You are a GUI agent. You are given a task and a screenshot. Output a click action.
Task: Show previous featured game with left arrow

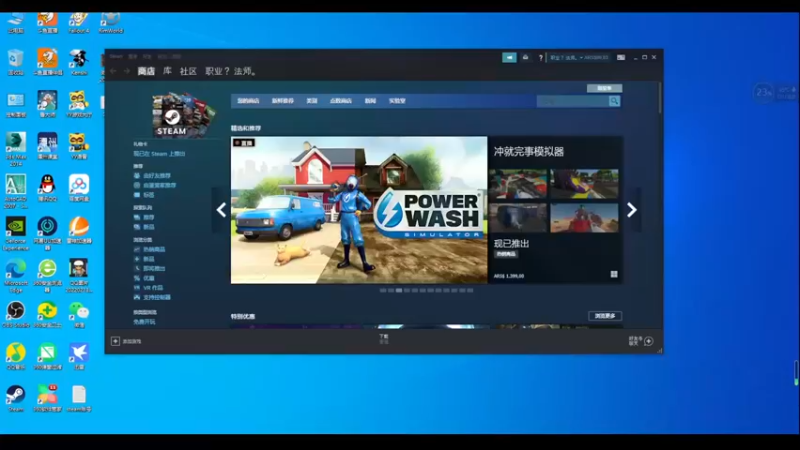221,210
